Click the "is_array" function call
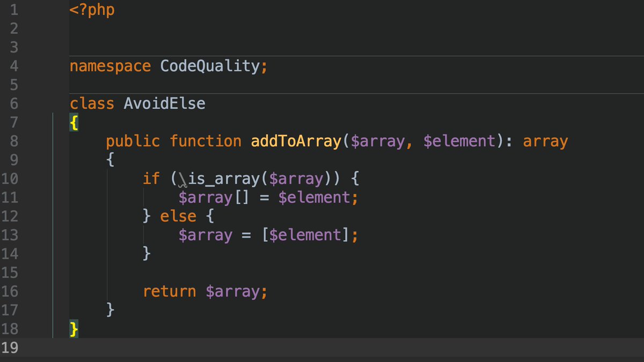 click(x=224, y=179)
